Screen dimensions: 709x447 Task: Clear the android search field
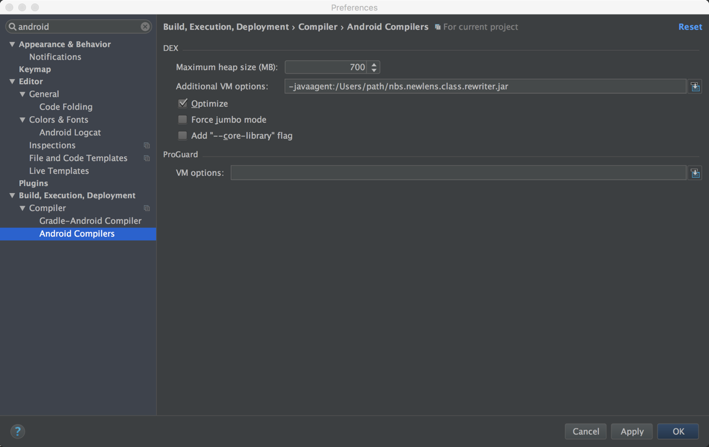click(x=145, y=27)
